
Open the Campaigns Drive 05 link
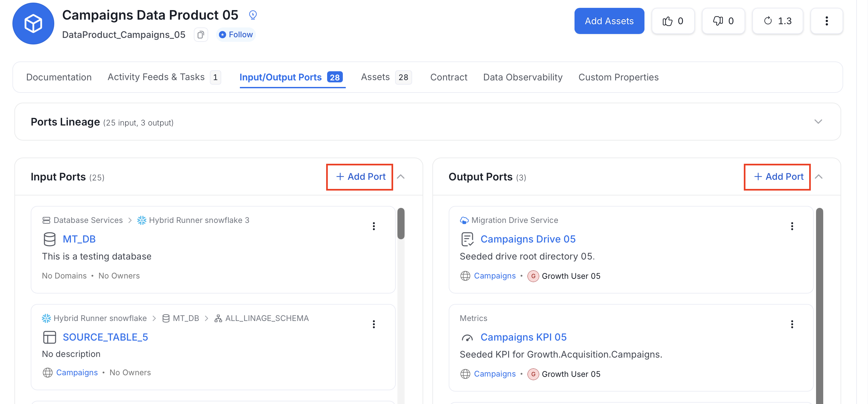point(528,239)
